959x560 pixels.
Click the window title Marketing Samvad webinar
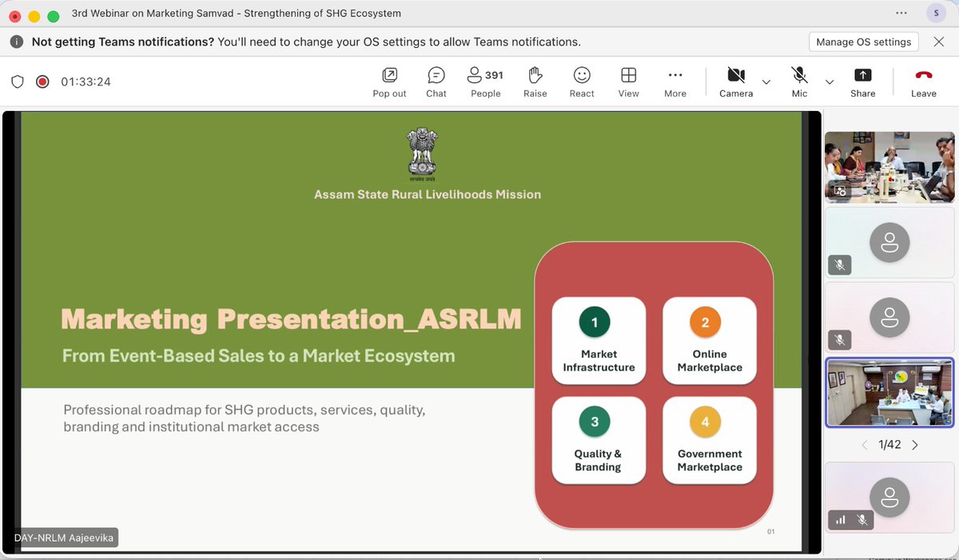click(237, 14)
